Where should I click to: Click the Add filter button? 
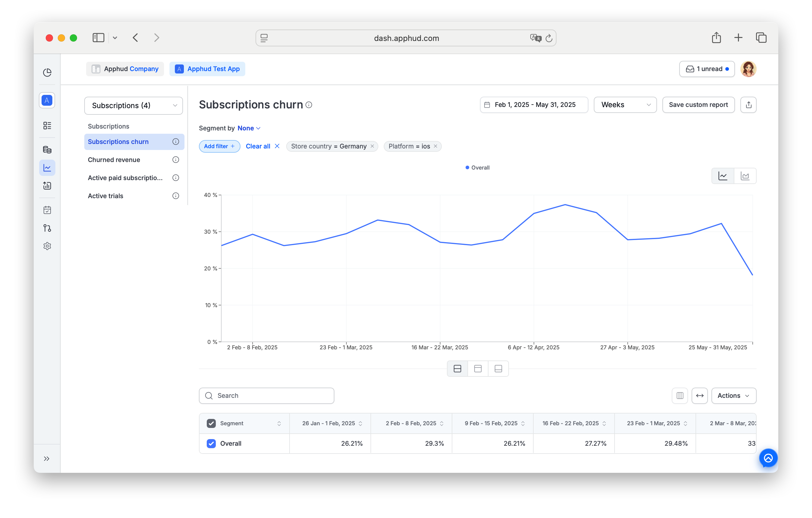[219, 146]
